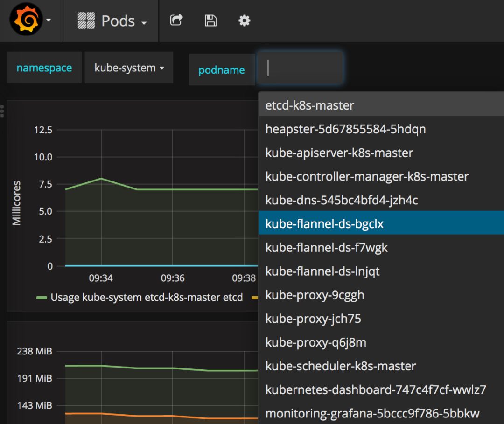Choose kubernetes-dashboard-747c4f7cf-wwlz7 option
504x424 pixels.
pos(381,389)
